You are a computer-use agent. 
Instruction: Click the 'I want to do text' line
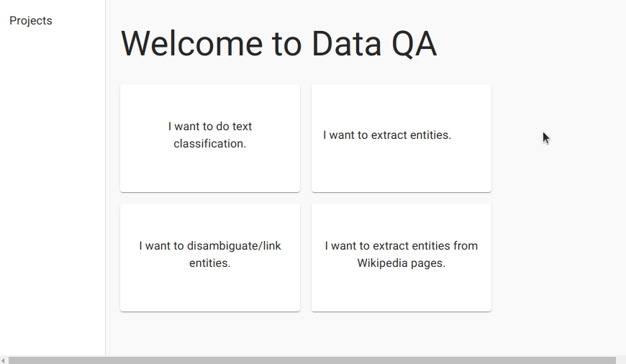(210, 127)
